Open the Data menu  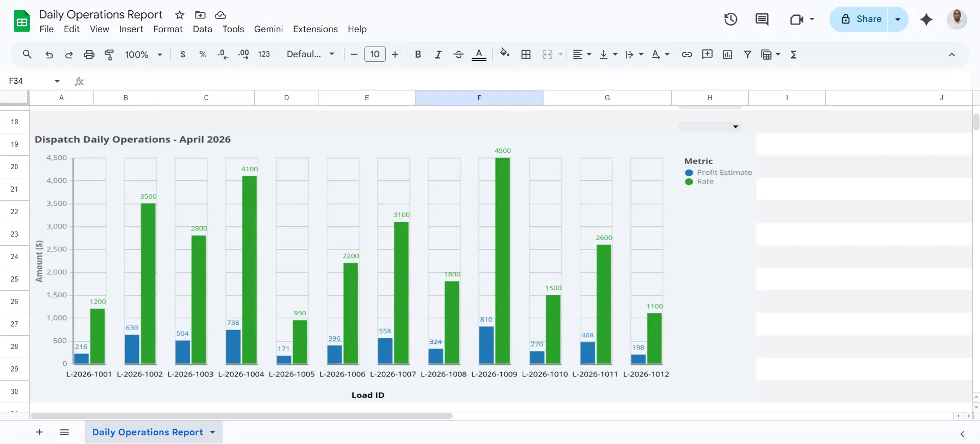tap(203, 29)
